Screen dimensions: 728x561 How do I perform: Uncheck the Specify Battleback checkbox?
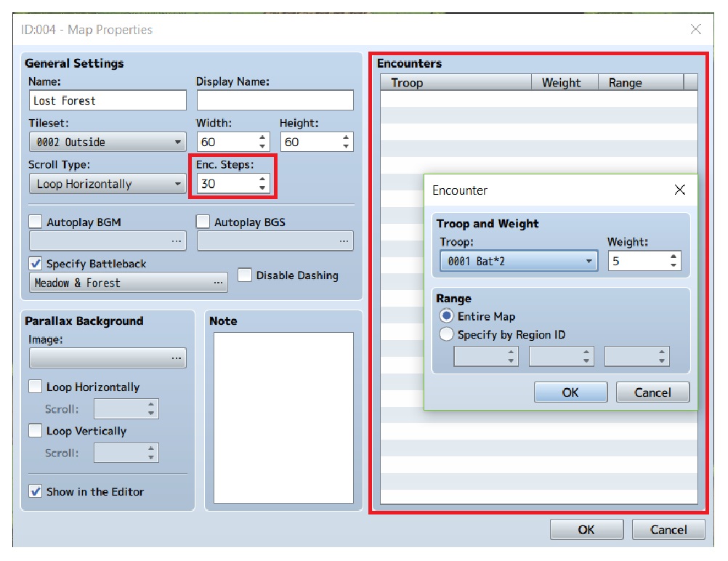point(36,263)
